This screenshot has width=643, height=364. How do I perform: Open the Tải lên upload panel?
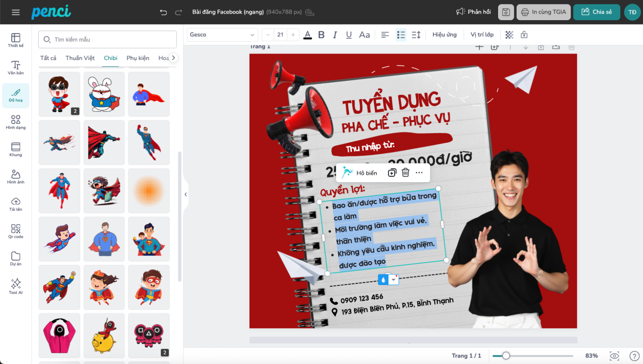click(15, 204)
